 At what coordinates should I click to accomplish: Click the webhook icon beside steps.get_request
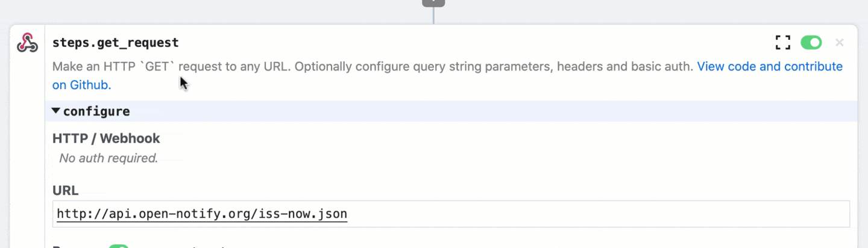(x=27, y=43)
